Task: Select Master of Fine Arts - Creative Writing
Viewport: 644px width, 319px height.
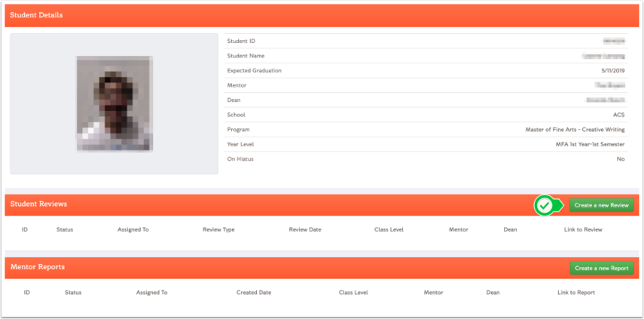Action: [575, 130]
